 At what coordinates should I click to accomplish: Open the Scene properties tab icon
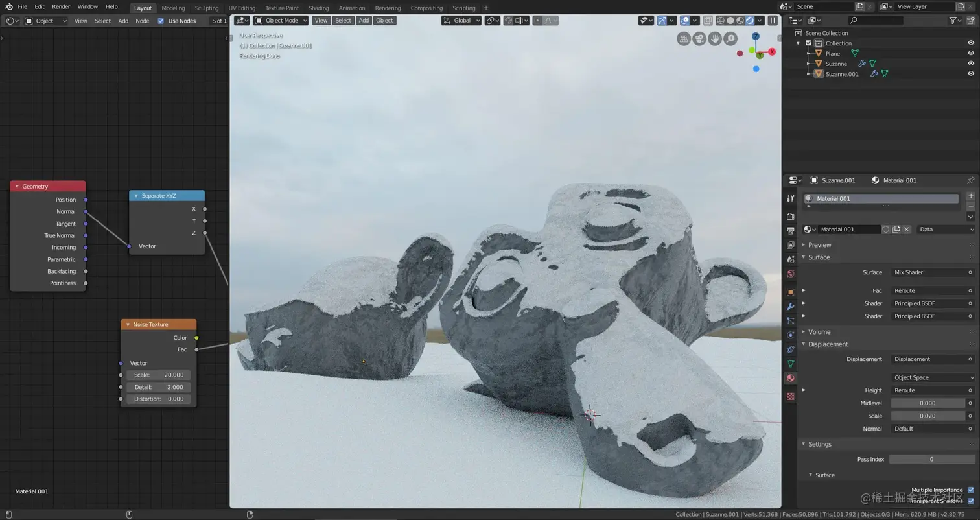click(790, 259)
